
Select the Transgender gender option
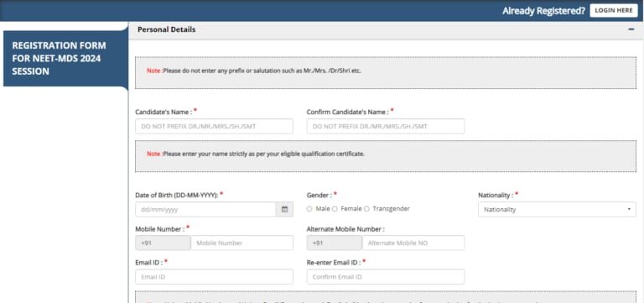tap(366, 209)
